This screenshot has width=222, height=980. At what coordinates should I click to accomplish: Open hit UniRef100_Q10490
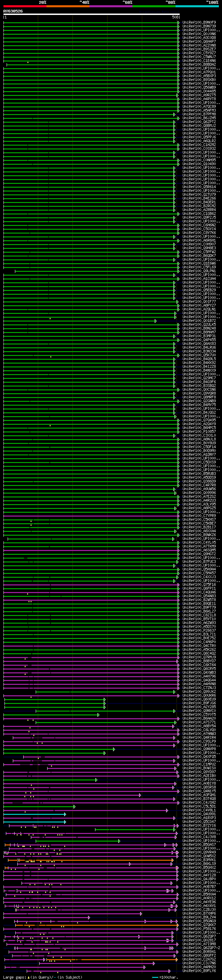pyautogui.click(x=199, y=164)
